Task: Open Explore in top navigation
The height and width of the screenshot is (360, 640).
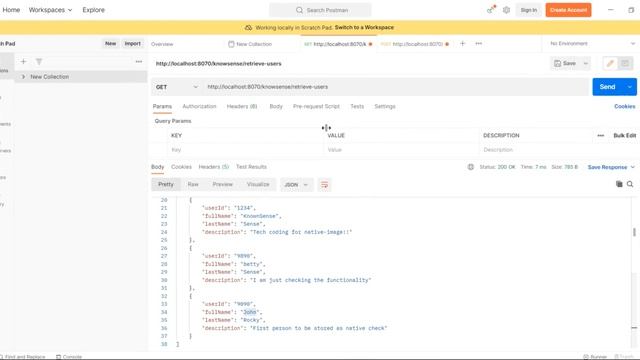Action: tap(93, 10)
